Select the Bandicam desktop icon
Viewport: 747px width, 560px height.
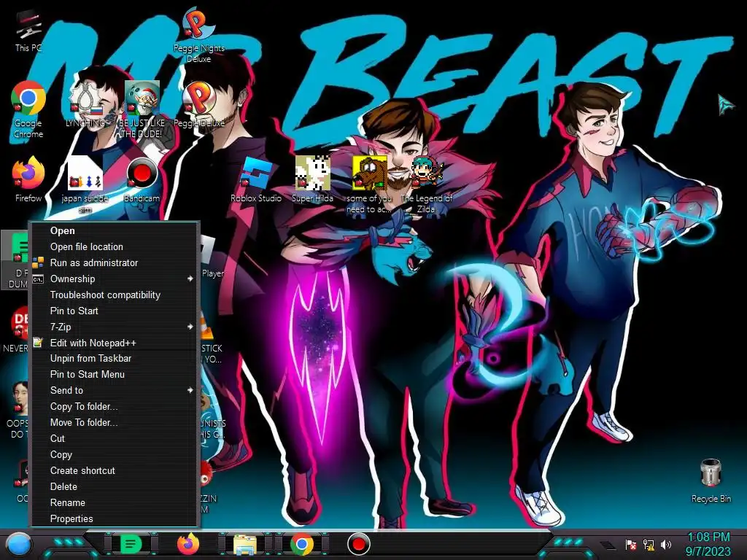(x=142, y=180)
